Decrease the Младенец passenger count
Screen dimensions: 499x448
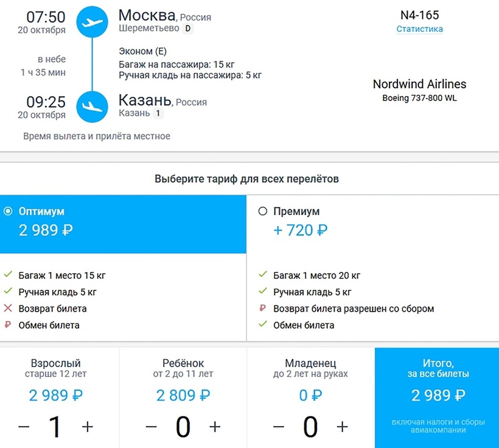278,427
